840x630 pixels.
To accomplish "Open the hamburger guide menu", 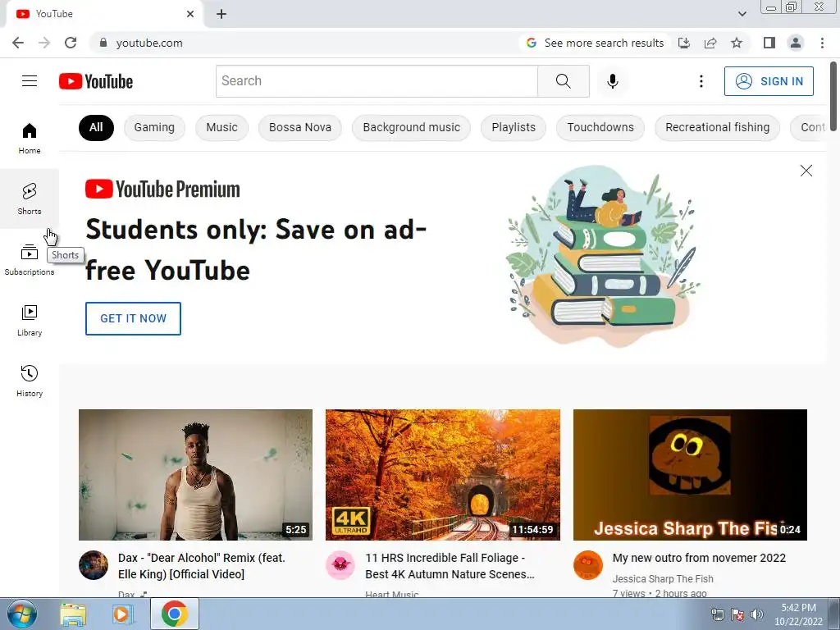I will pos(30,81).
